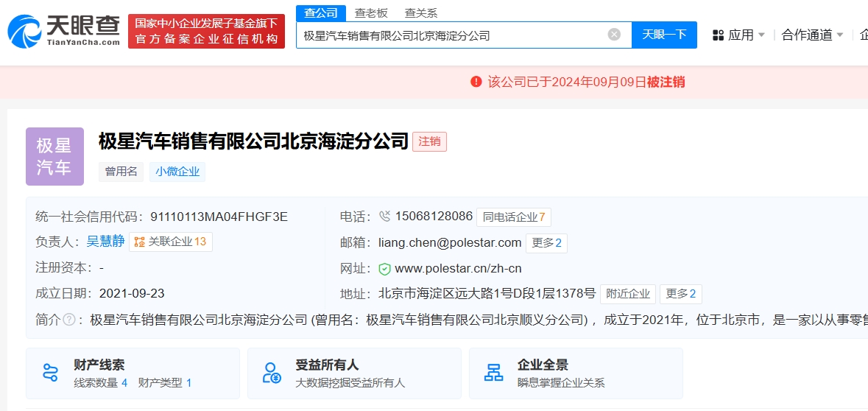Click 更多 2 beside the email
The width and height of the screenshot is (868, 411).
(x=546, y=243)
